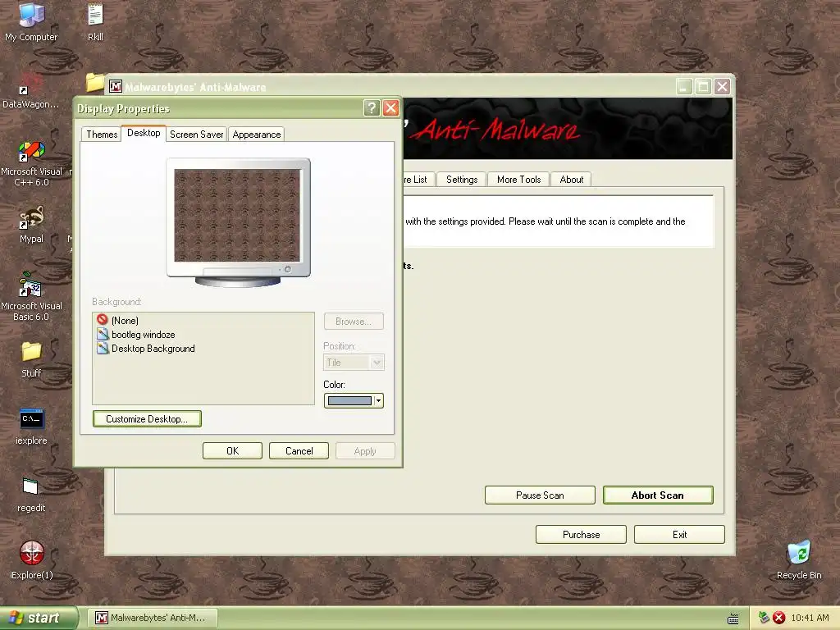
Task: Open the Position dropdown showing Tile
Action: click(354, 363)
